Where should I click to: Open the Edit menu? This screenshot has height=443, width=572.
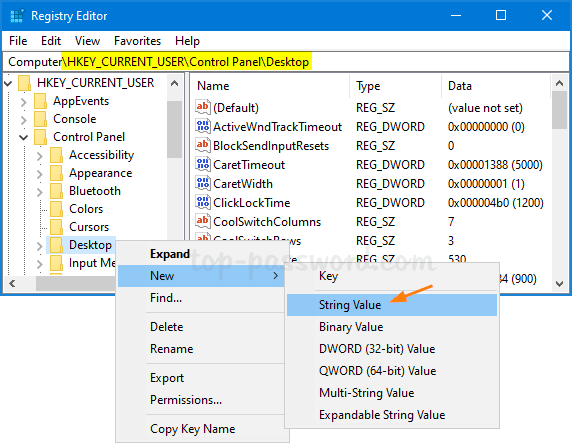(x=51, y=41)
